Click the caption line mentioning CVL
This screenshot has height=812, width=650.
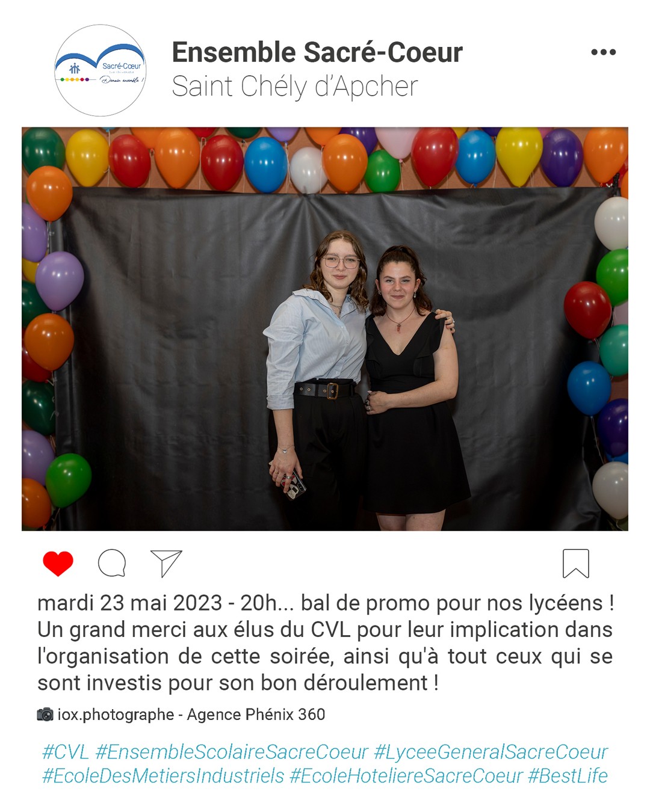[325, 630]
